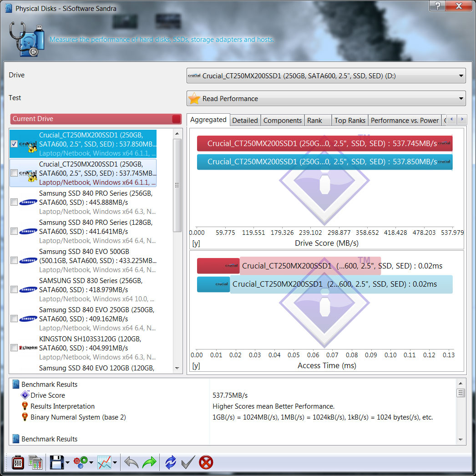Click Binary Numeral System lightbulb icon

25,417
